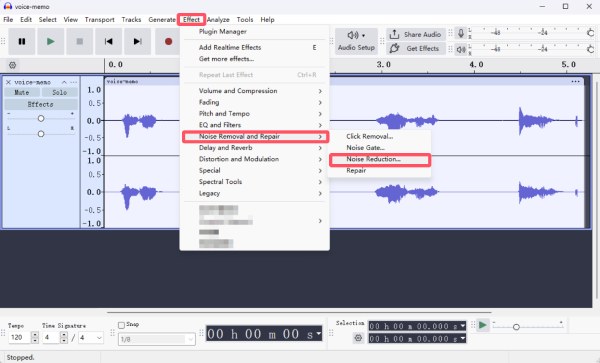The width and height of the screenshot is (600, 363).
Task: Choose Click Removal... effect
Action: [x=380, y=137]
